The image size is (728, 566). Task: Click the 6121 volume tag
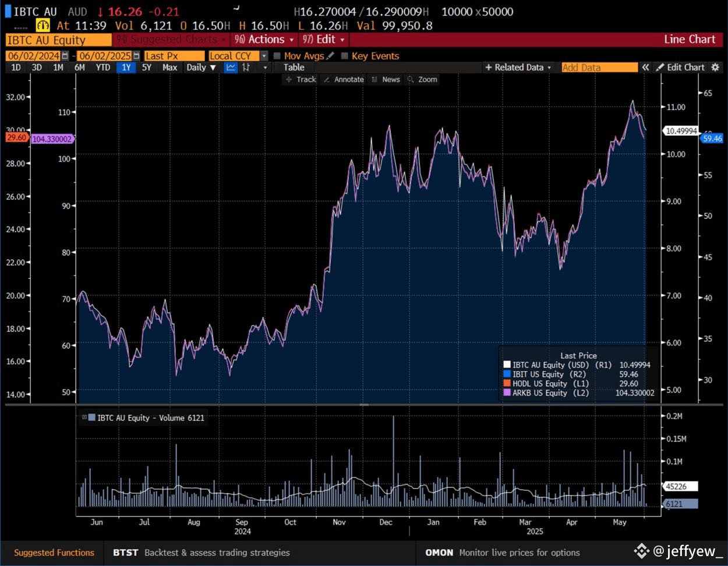[680, 504]
